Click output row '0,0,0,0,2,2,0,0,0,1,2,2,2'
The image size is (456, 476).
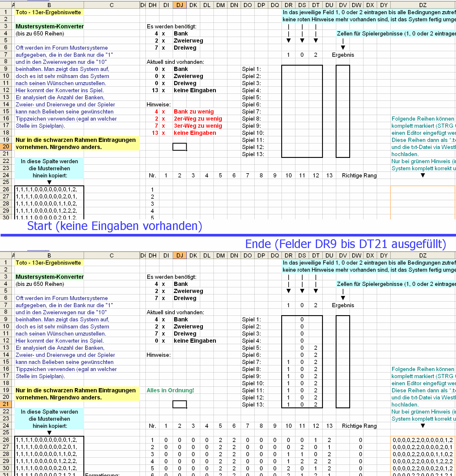(423, 461)
